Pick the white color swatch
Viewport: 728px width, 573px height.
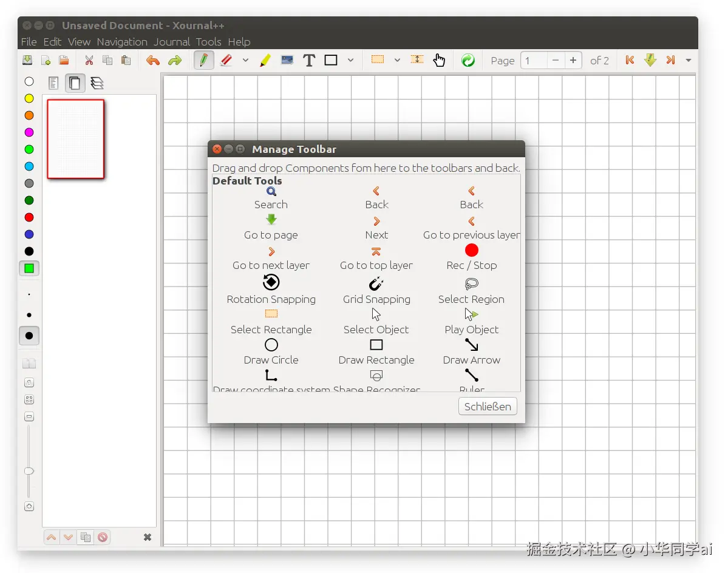[29, 82]
